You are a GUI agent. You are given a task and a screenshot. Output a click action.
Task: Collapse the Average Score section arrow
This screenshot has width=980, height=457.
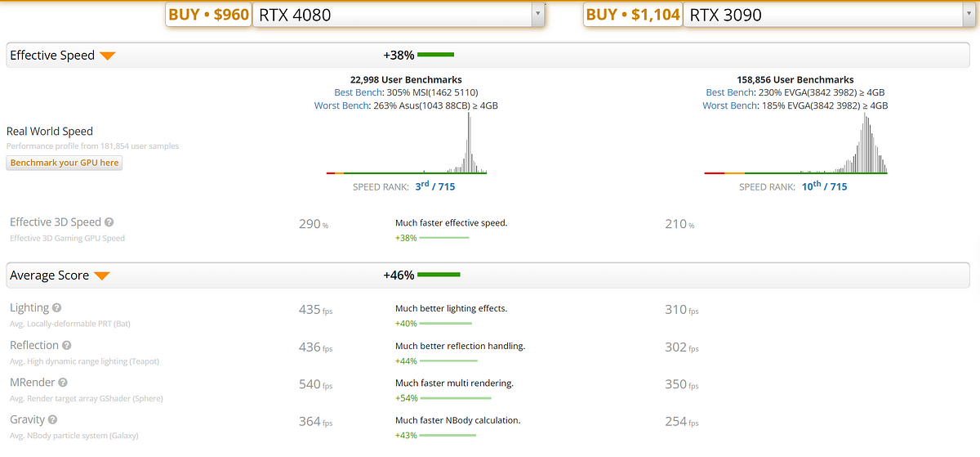tap(102, 276)
